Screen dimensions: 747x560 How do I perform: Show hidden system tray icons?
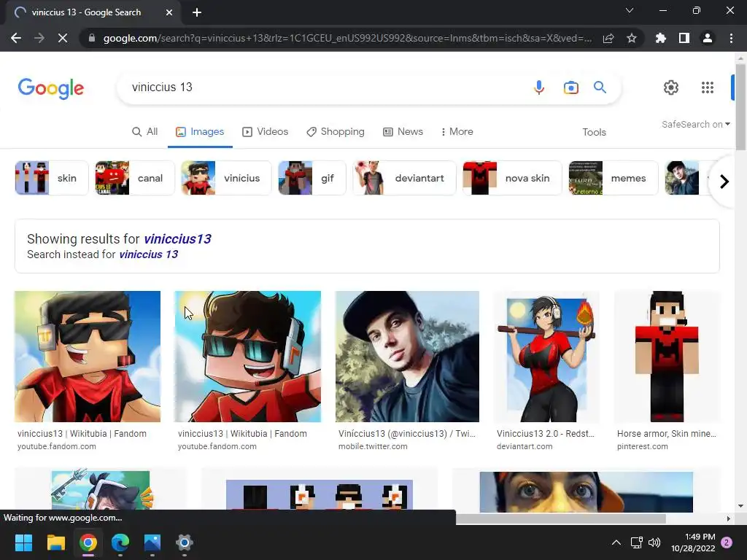point(616,542)
